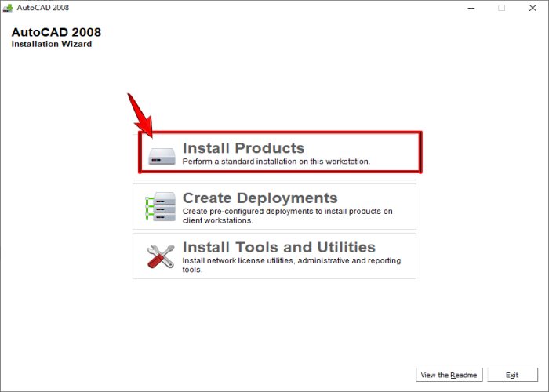Viewport: 549px width, 392px height.
Task: Click the grayed-out maximize window button
Action: click(502, 8)
